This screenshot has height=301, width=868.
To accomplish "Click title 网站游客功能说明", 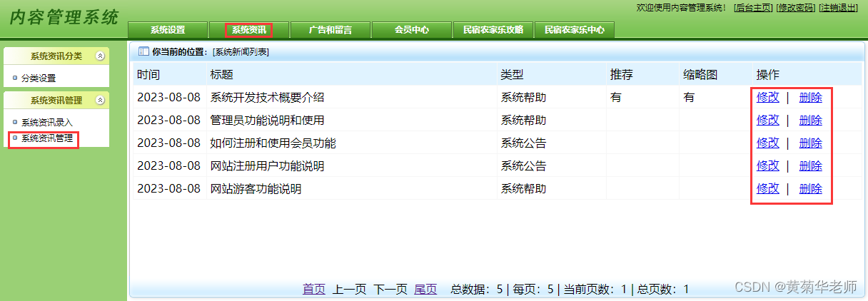I will click(256, 188).
